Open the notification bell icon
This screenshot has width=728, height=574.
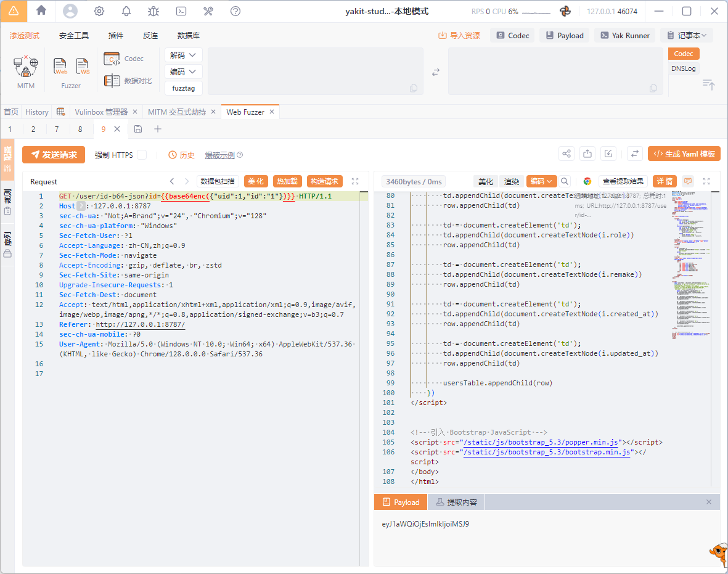click(x=126, y=11)
